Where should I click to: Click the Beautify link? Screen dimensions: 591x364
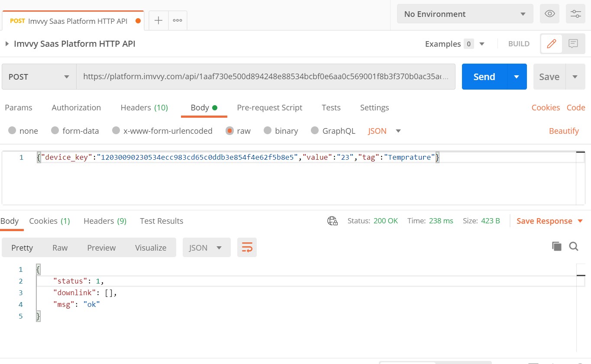click(x=564, y=131)
